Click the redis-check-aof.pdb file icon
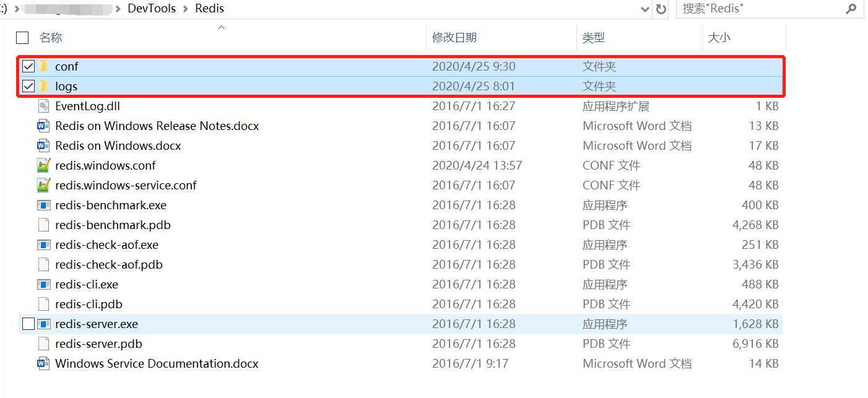The height and width of the screenshot is (398, 868). point(43,264)
